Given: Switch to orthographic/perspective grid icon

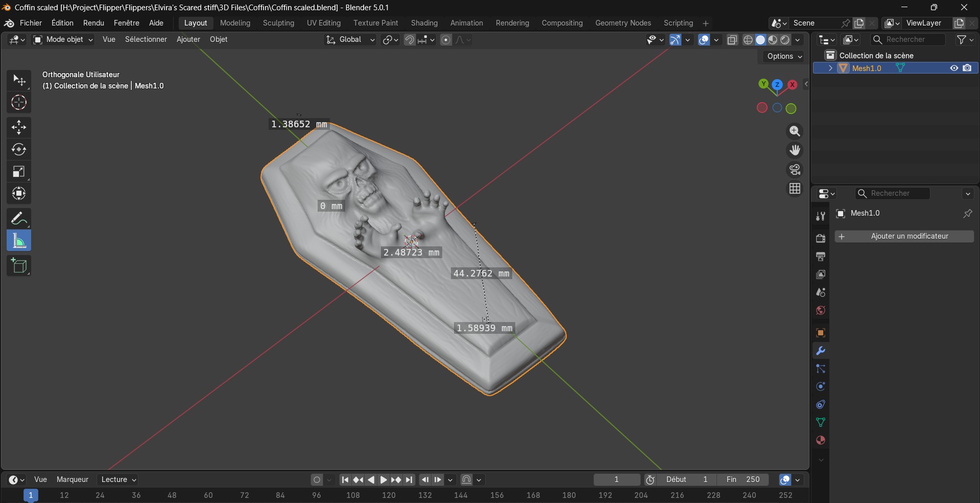Looking at the screenshot, I should tap(795, 189).
